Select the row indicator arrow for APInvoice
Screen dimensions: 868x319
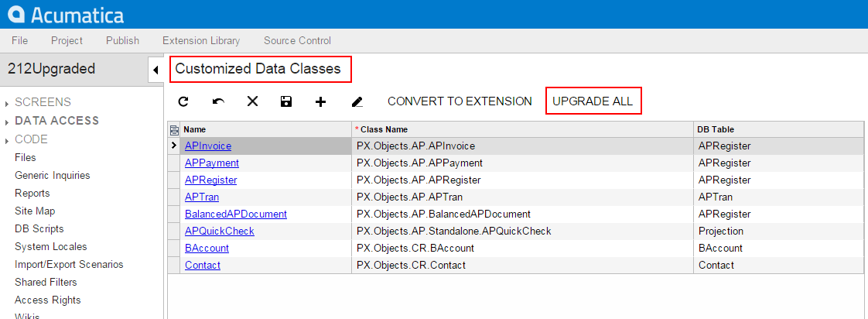(173, 146)
